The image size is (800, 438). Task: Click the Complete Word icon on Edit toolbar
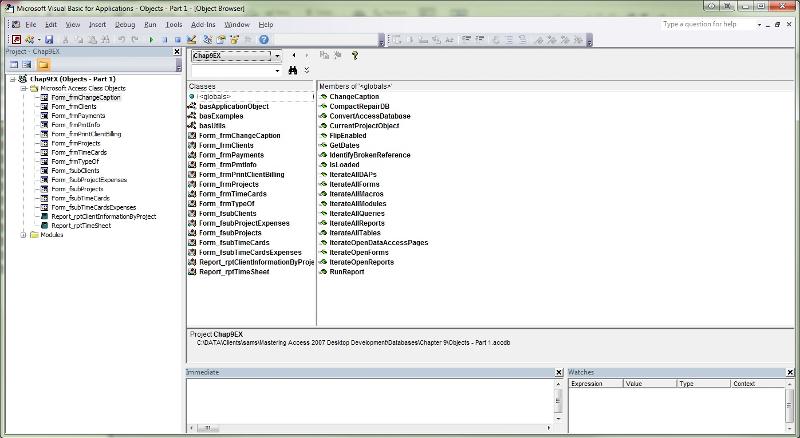click(x=449, y=39)
